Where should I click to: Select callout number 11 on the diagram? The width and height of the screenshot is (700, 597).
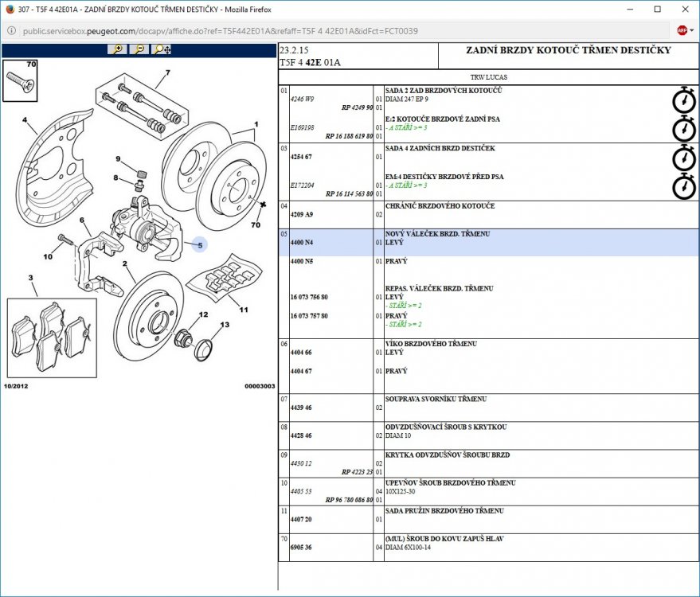click(244, 310)
